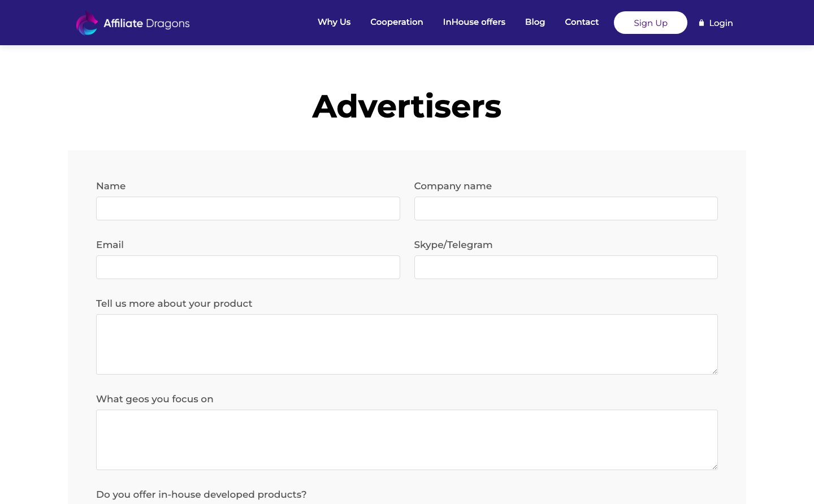Click 'Do you offer in-house developed products?' text
The height and width of the screenshot is (504, 814).
coord(201,494)
